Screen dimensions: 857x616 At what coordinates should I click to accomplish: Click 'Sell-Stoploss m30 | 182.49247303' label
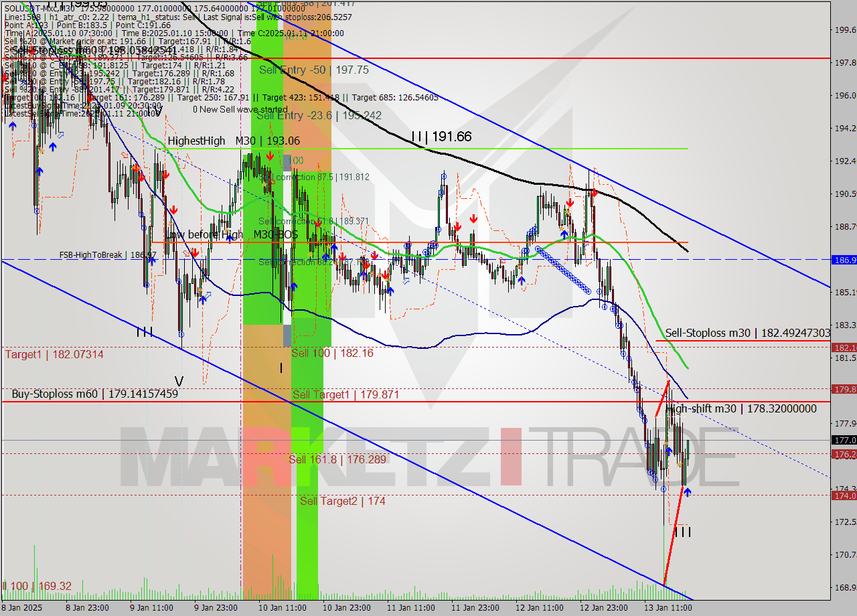pyautogui.click(x=748, y=333)
